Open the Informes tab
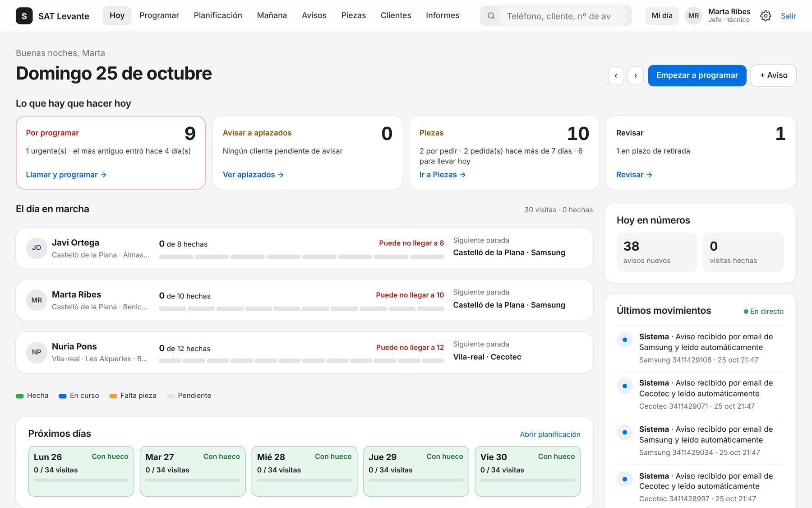812x508 pixels. 443,15
